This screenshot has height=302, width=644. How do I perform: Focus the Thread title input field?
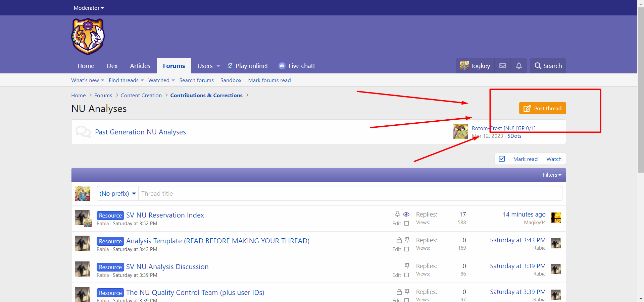click(x=350, y=194)
